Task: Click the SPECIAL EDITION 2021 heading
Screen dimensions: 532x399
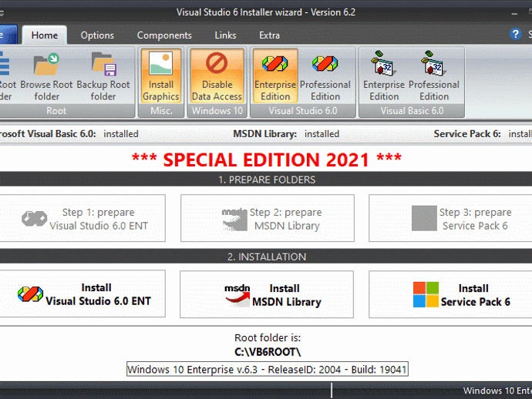Action: click(x=267, y=159)
